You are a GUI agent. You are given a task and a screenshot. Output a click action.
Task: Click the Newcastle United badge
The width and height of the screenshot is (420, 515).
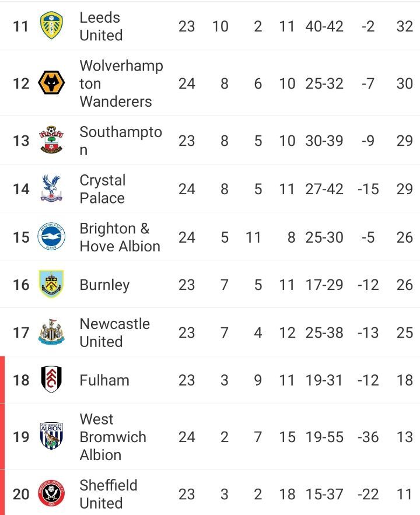click(x=51, y=332)
